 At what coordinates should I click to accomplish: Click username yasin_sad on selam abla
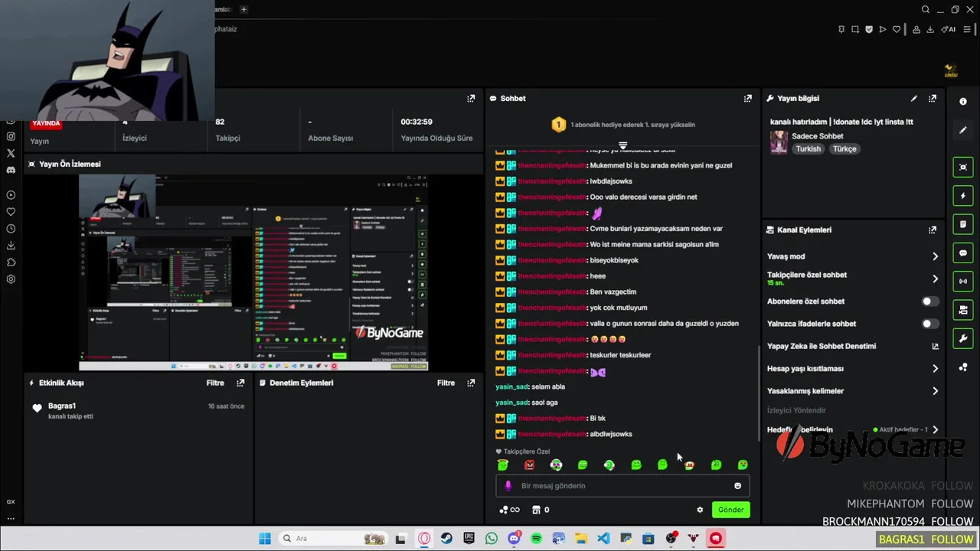pos(512,386)
